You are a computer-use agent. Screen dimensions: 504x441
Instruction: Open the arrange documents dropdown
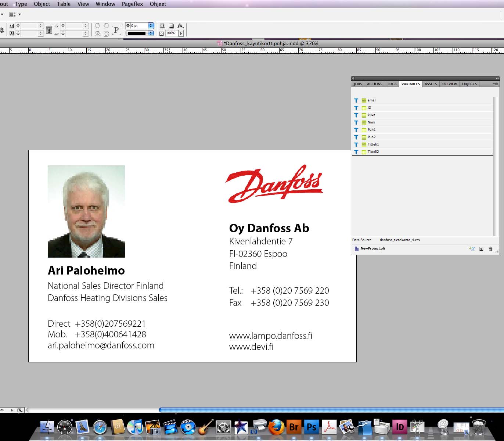pyautogui.click(x=15, y=14)
